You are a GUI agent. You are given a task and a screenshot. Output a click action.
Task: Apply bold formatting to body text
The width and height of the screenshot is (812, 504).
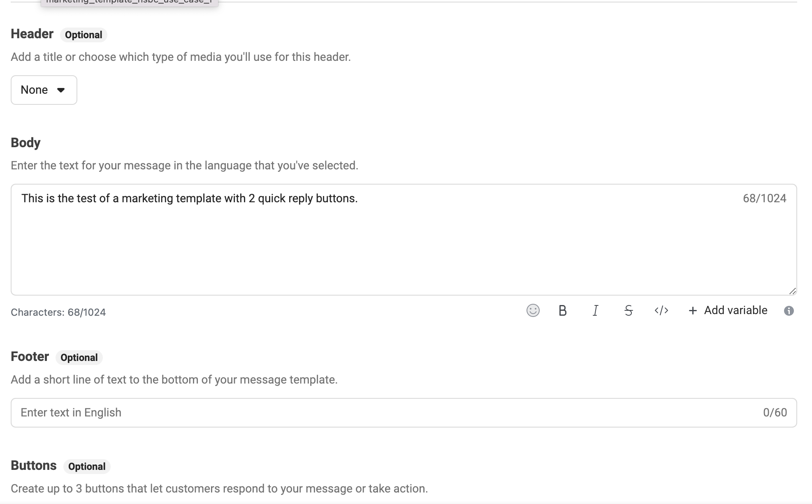562,310
